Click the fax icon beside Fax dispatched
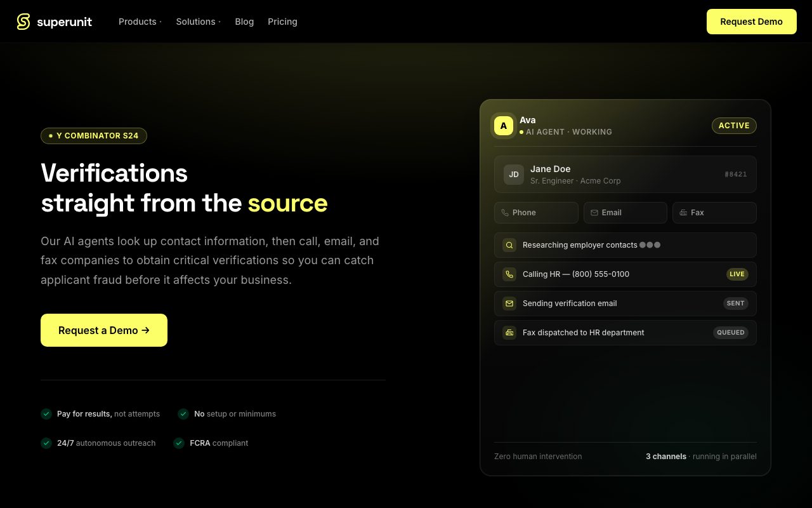 [509, 333]
